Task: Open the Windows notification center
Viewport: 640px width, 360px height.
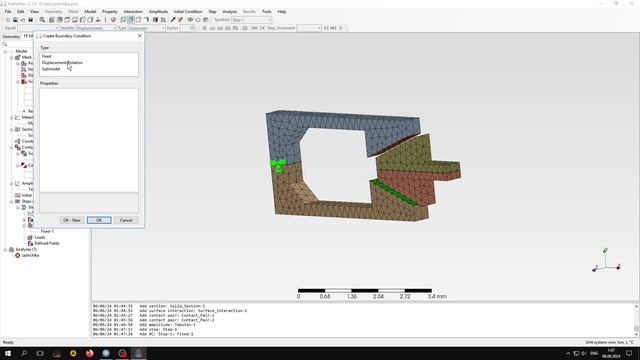Action: click(629, 353)
